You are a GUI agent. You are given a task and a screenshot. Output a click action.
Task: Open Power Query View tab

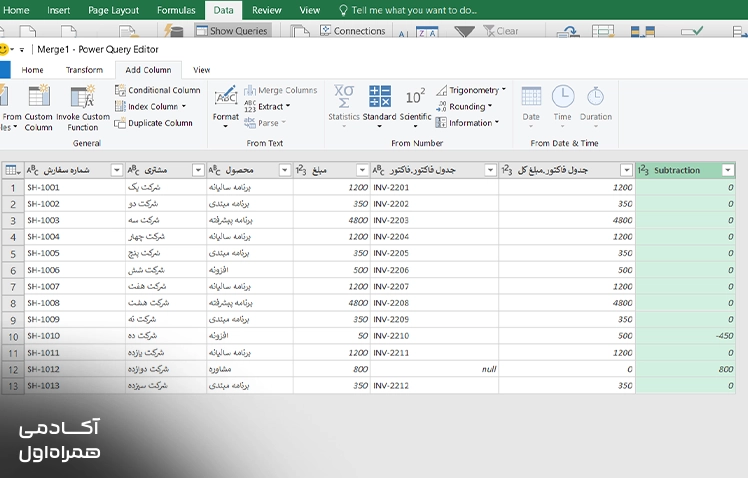click(201, 70)
